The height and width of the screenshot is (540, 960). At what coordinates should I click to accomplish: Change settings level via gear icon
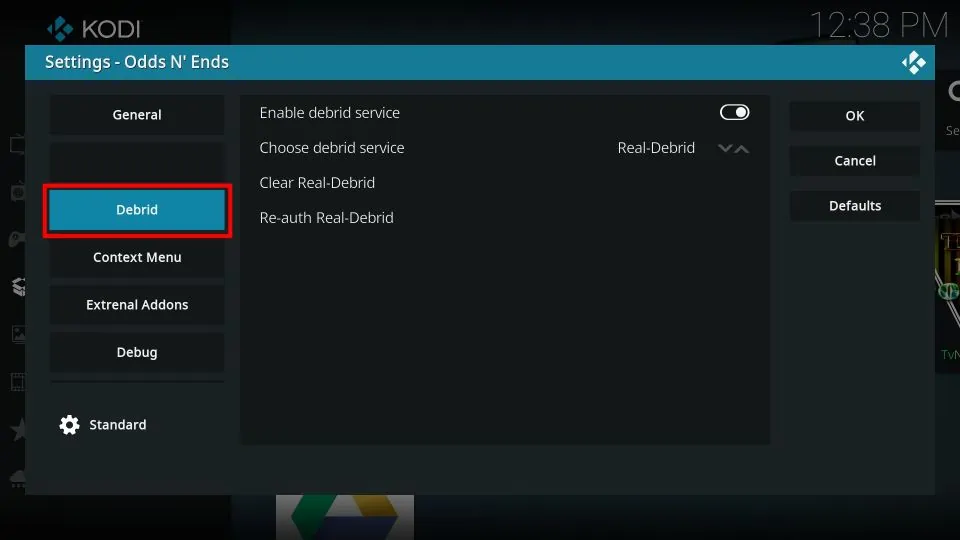tap(69, 425)
